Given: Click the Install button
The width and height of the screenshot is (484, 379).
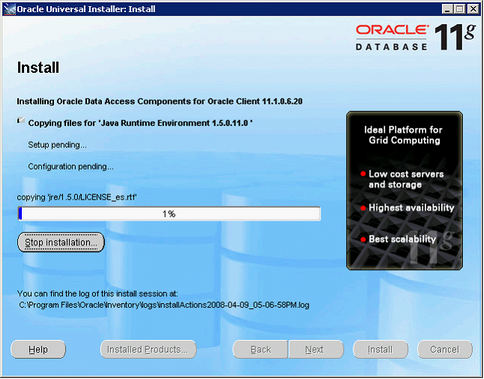Looking at the screenshot, I should point(380,349).
